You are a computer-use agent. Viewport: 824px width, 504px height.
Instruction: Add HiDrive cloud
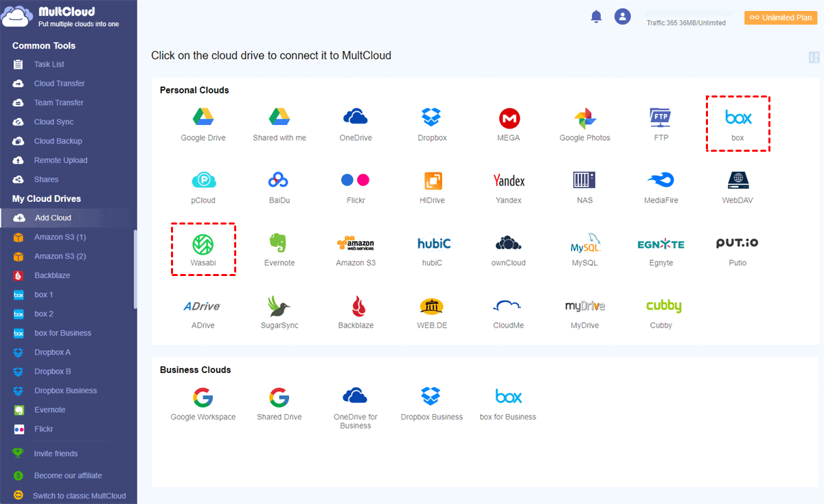click(432, 187)
